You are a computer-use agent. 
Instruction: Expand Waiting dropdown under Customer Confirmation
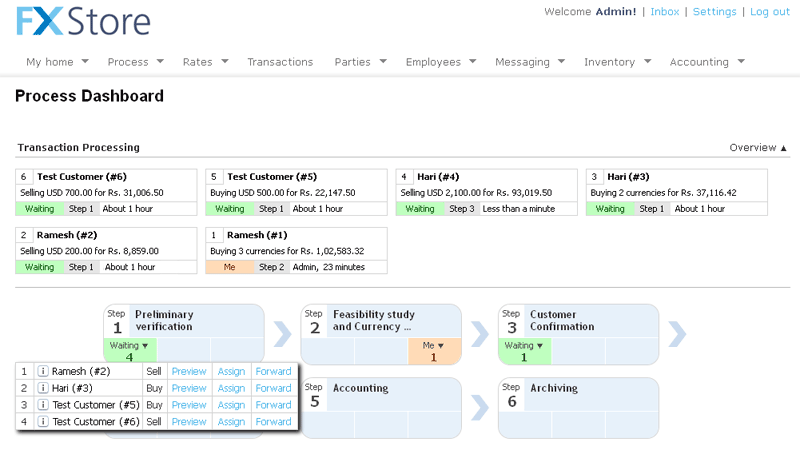(x=524, y=345)
